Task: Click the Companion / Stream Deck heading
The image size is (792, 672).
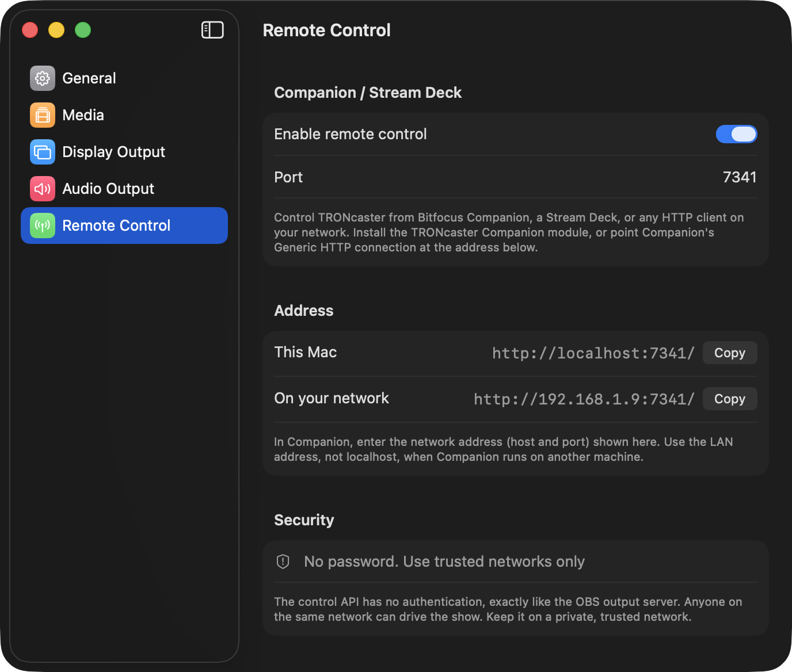Action: pyautogui.click(x=368, y=93)
